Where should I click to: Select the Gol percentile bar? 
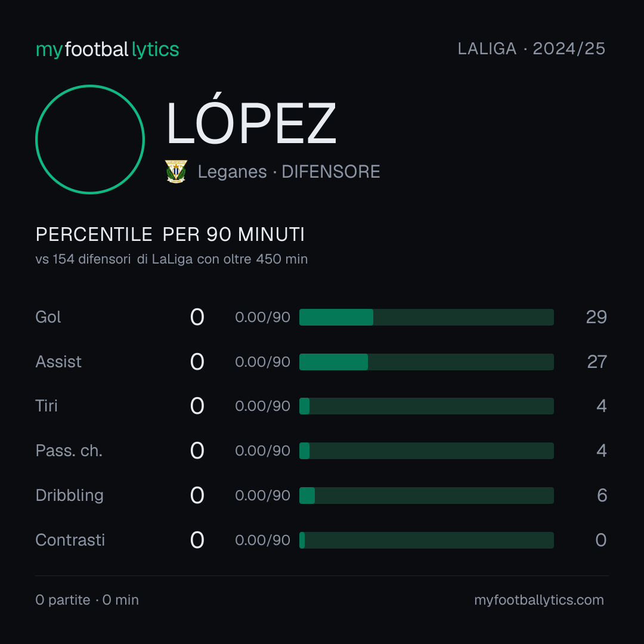coord(426,317)
